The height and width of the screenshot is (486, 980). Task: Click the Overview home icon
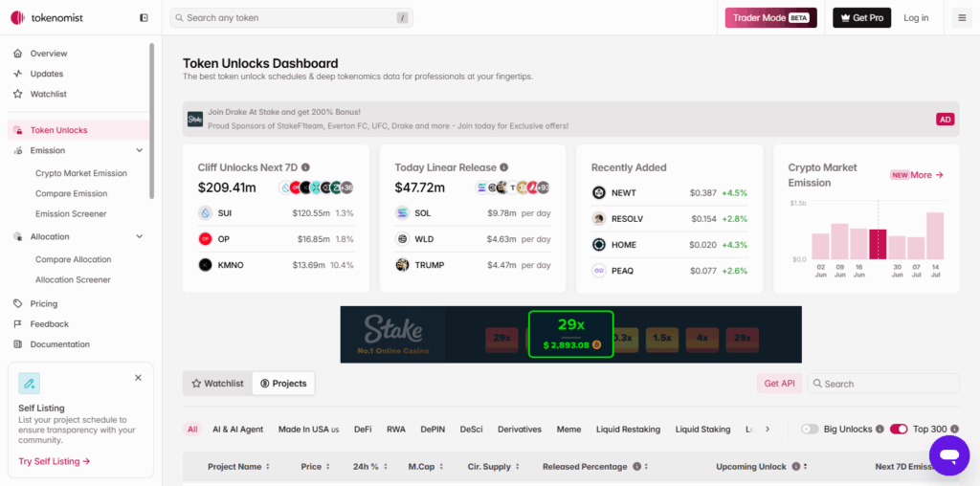tap(17, 54)
